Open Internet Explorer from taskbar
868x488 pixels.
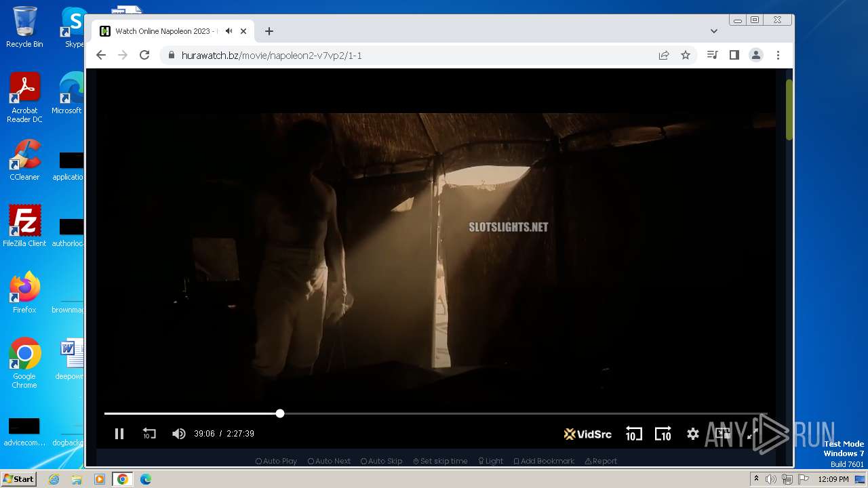click(x=54, y=479)
